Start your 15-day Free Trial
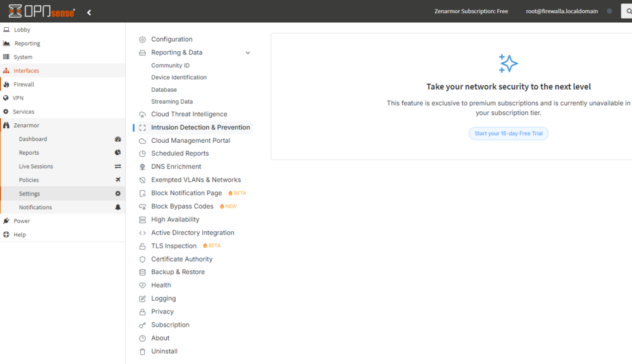The width and height of the screenshot is (632, 364). tap(508, 133)
